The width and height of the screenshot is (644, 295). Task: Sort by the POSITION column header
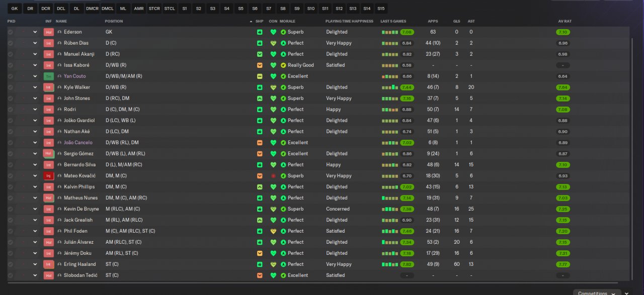pyautogui.click(x=114, y=21)
